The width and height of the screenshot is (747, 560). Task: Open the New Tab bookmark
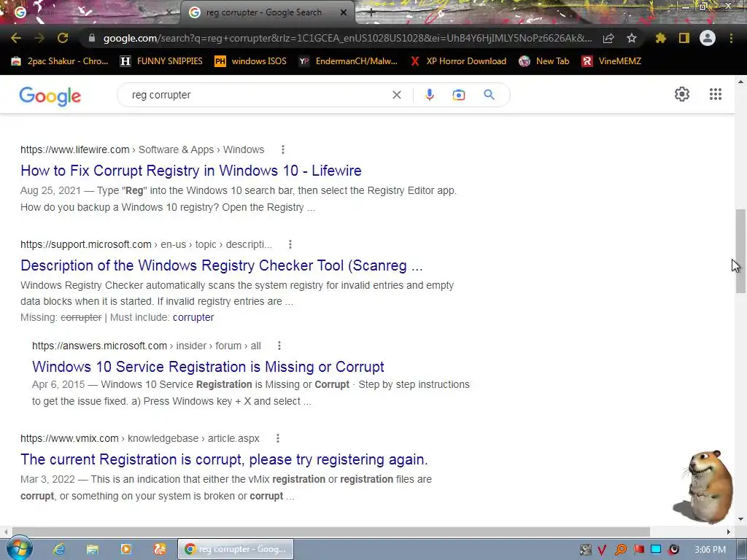pos(544,61)
